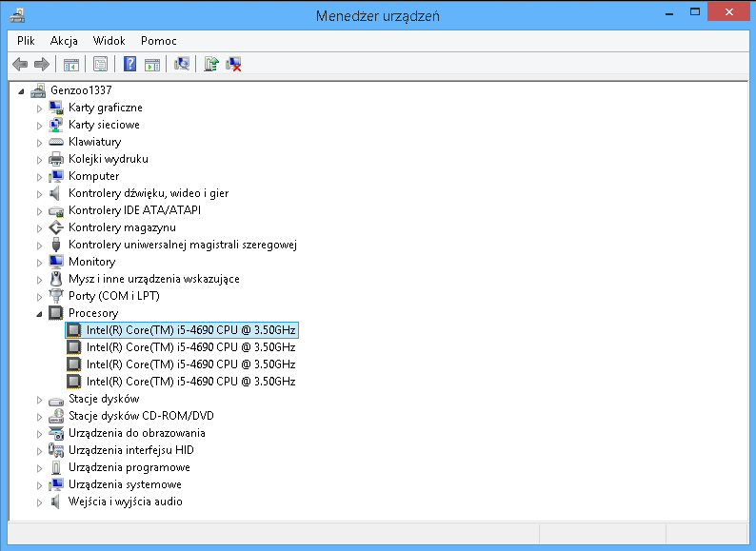Click the mouse icon for Mysz i inne urządzenia
This screenshot has height=551, width=756.
pyautogui.click(x=56, y=279)
